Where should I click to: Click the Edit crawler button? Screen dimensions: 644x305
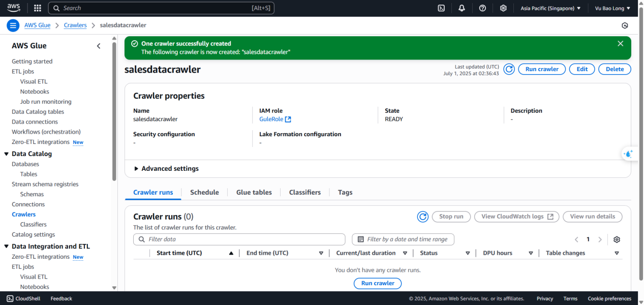point(582,69)
